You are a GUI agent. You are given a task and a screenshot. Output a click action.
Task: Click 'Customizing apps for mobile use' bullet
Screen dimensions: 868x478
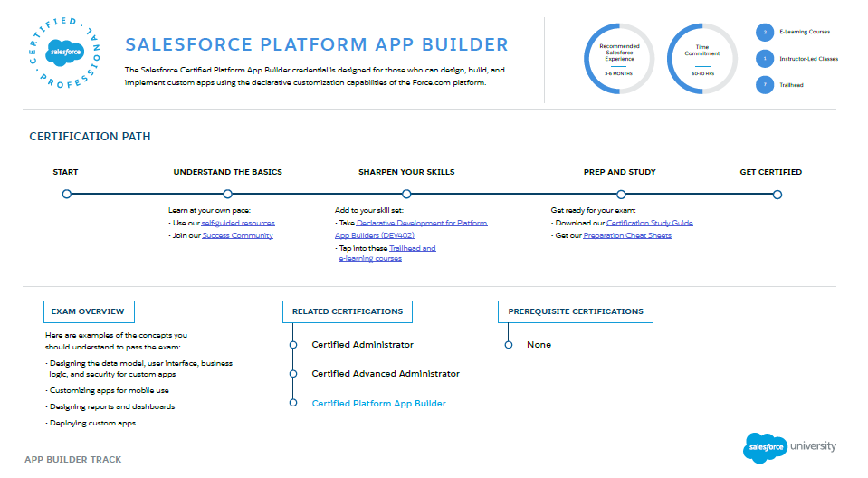point(107,390)
